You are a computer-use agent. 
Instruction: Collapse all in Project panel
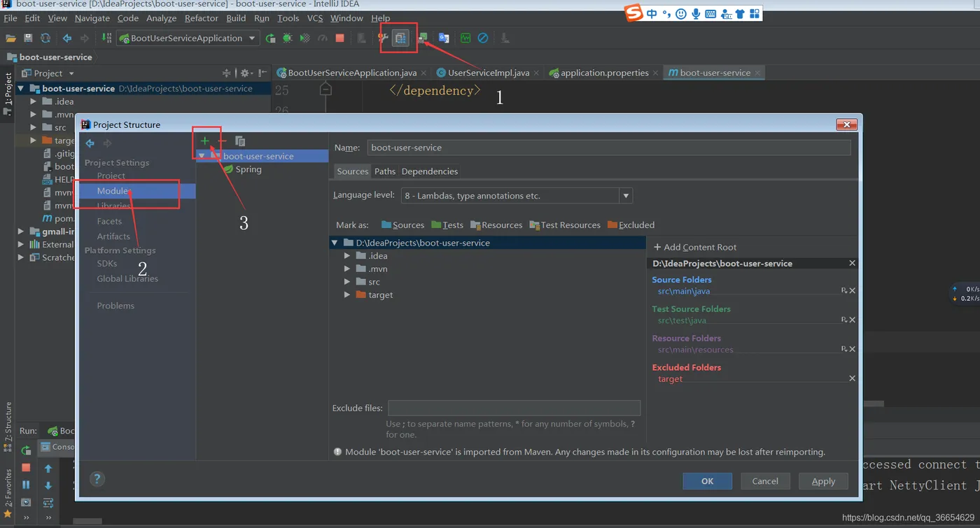[226, 73]
